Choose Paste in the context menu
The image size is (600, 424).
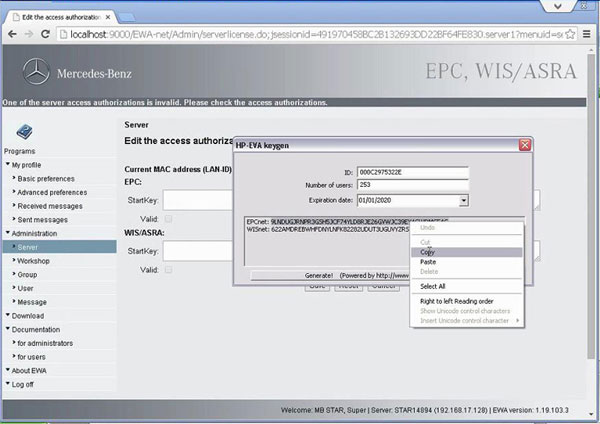(x=466, y=262)
